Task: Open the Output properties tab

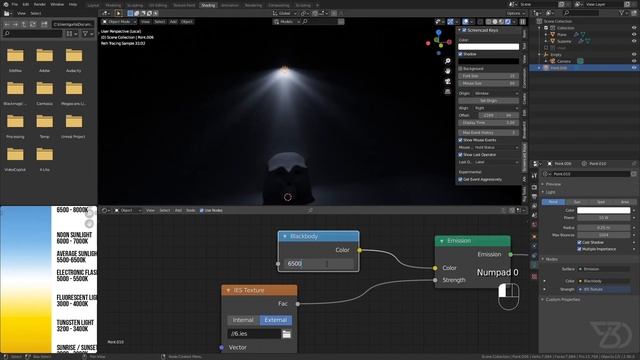Action: click(x=534, y=196)
